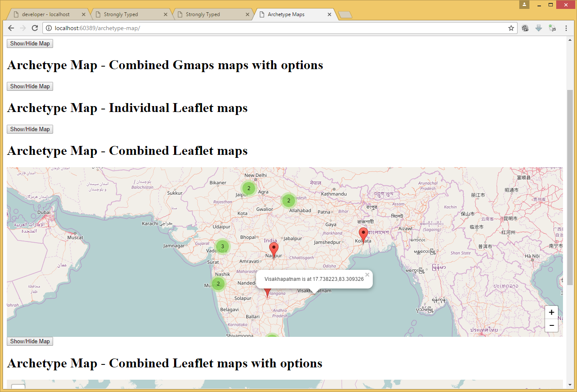
Task: Open the Chrome three-dot menu
Action: (x=566, y=28)
